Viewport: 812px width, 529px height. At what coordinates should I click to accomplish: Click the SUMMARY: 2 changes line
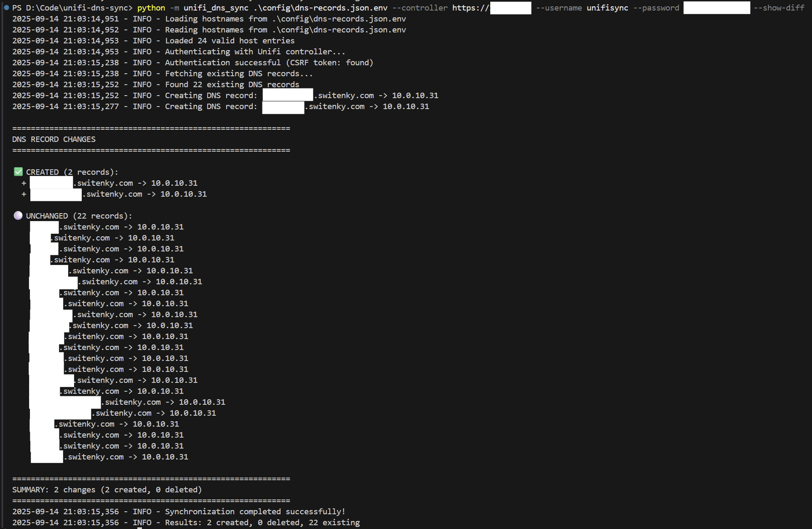point(107,490)
